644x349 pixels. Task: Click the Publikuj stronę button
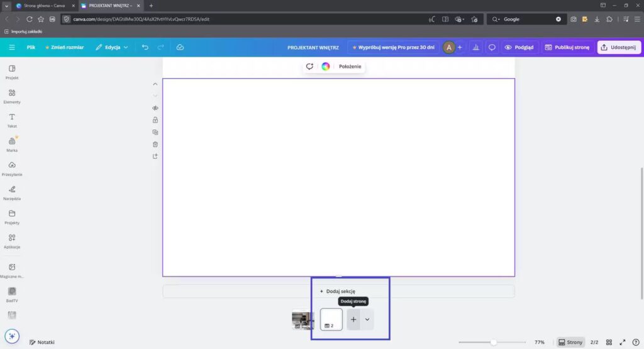(567, 47)
